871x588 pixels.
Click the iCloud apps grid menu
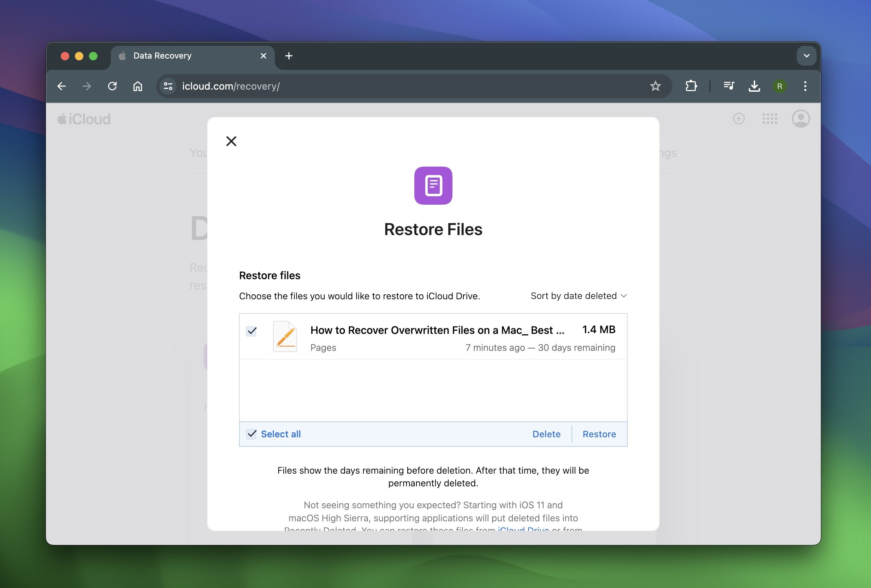(770, 118)
